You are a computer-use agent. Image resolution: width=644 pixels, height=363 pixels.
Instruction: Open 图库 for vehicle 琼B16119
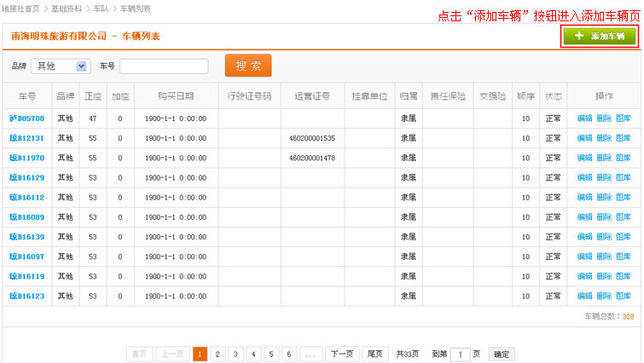(x=624, y=276)
